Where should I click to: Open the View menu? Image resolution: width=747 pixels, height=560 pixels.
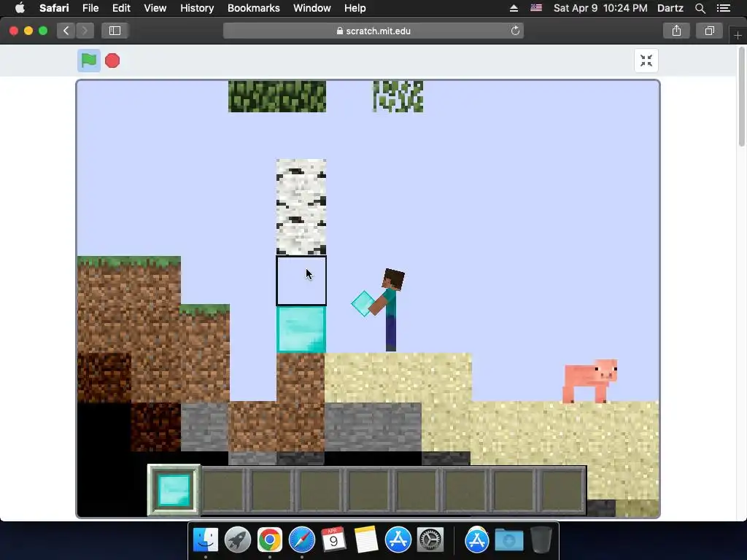pyautogui.click(x=155, y=8)
